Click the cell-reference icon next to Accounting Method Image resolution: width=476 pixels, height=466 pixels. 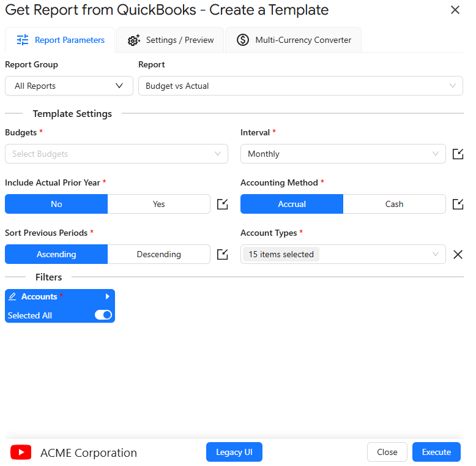tap(458, 204)
